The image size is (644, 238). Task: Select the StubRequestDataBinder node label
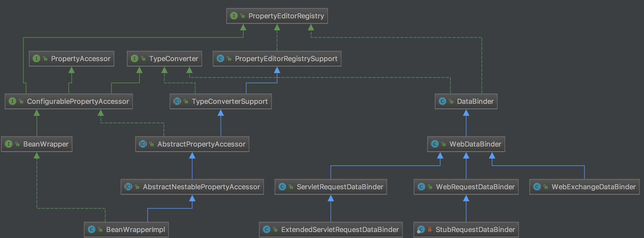click(x=475, y=230)
